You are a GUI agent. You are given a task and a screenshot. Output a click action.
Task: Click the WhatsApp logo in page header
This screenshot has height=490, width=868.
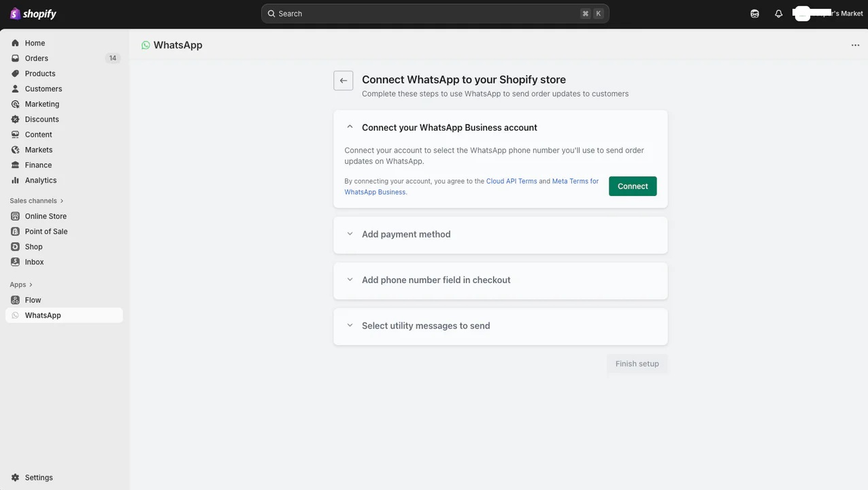tap(146, 45)
